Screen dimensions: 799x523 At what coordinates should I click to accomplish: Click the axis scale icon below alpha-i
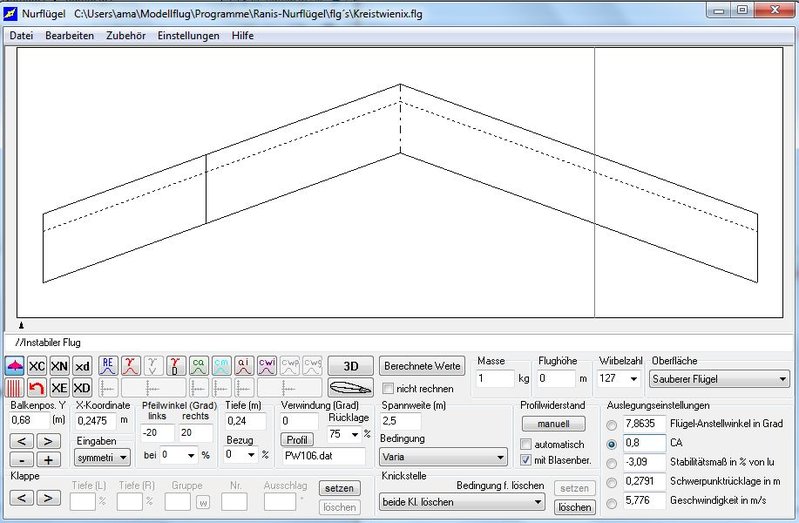pos(244,388)
